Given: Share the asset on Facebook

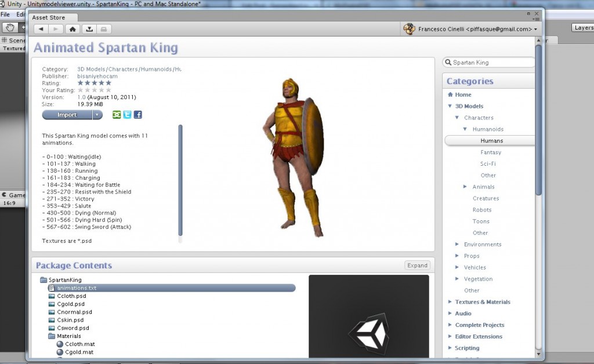Looking at the screenshot, I should click(139, 114).
